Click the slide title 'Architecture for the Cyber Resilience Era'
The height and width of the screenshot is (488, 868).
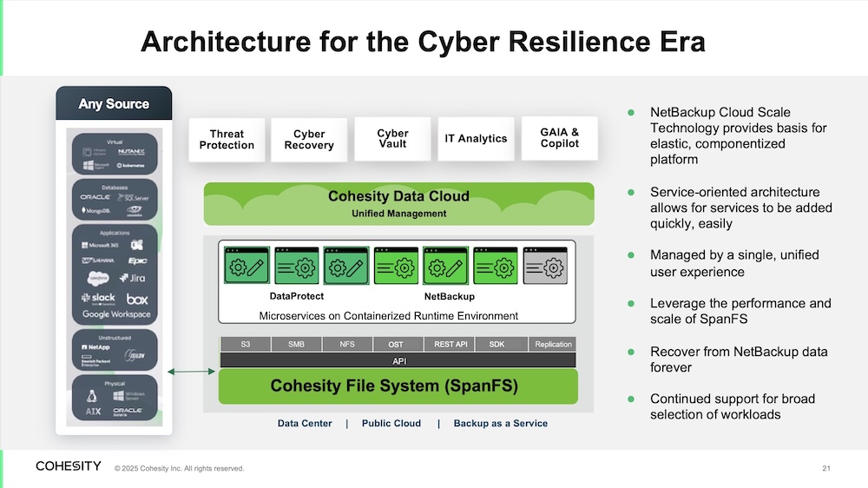coord(423,42)
